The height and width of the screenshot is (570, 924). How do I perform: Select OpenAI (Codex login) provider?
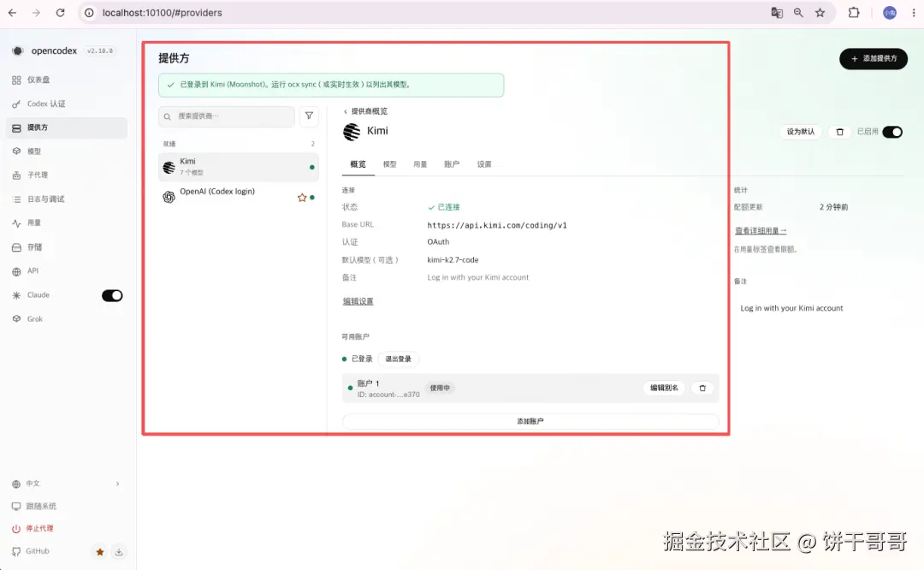(239, 196)
